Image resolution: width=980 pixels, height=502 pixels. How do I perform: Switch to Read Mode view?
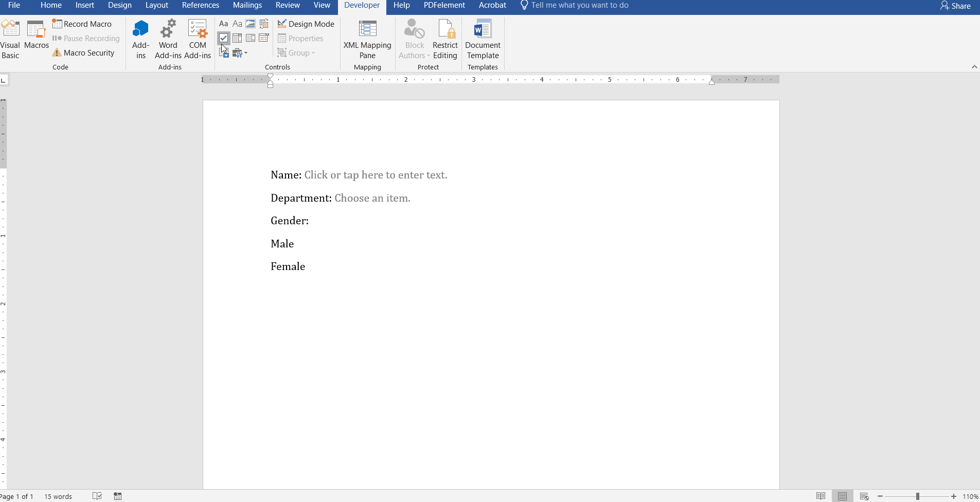821,496
